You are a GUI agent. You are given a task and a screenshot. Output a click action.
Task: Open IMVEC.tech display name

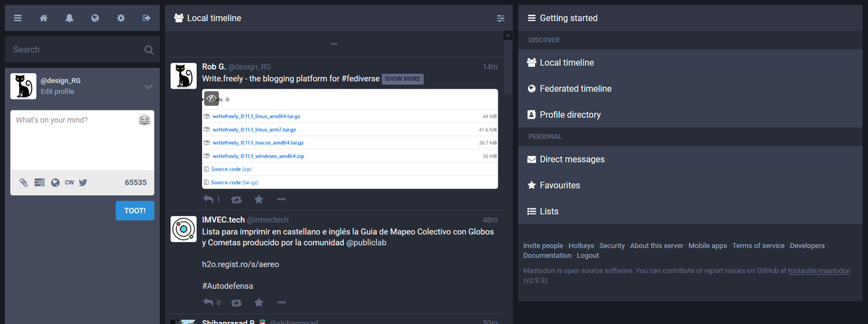coord(223,220)
